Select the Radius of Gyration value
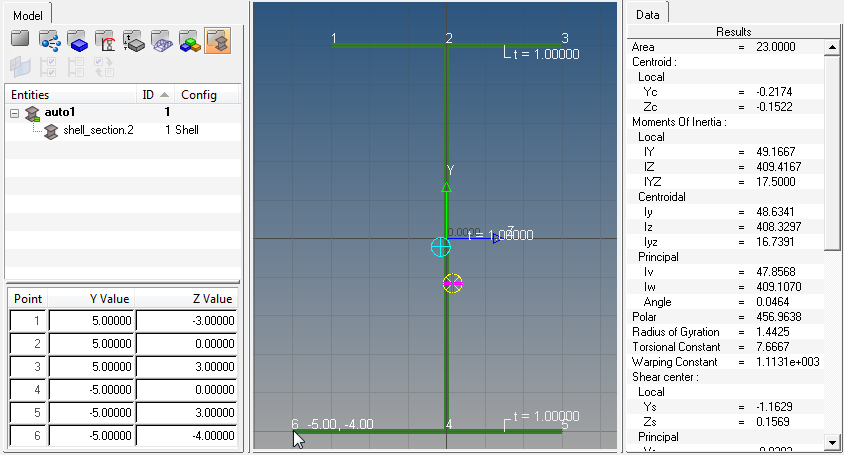 click(x=772, y=332)
